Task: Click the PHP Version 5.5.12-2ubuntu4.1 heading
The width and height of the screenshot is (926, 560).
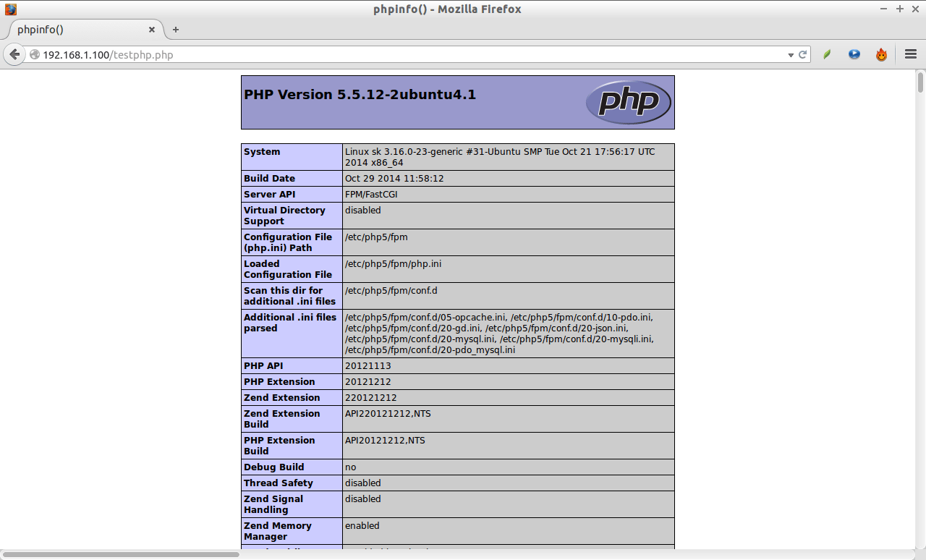Action: click(360, 95)
